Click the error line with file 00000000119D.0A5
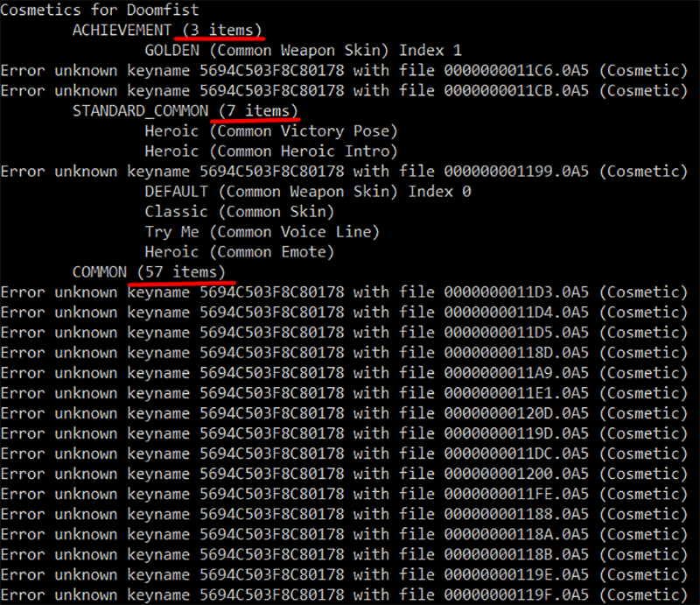 tap(344, 433)
